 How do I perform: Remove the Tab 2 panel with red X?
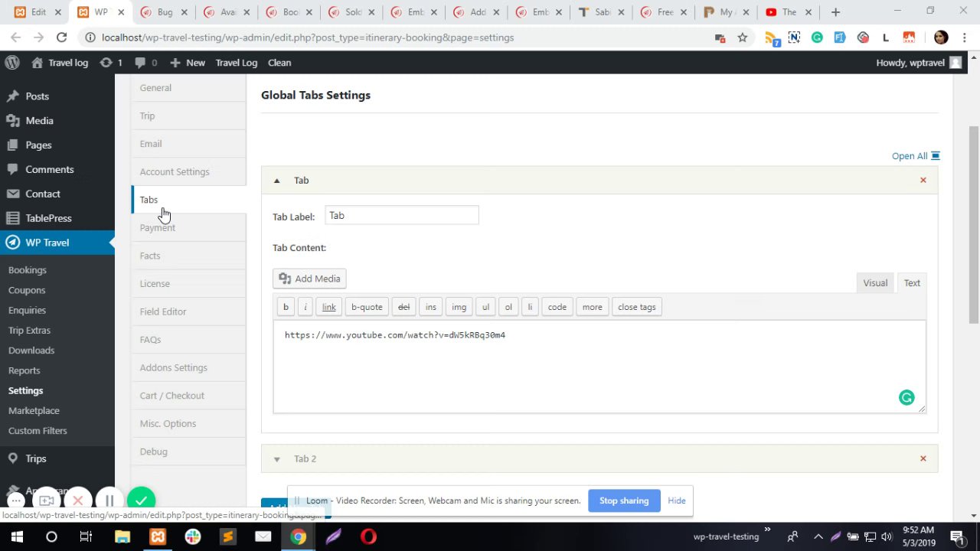pyautogui.click(x=923, y=459)
